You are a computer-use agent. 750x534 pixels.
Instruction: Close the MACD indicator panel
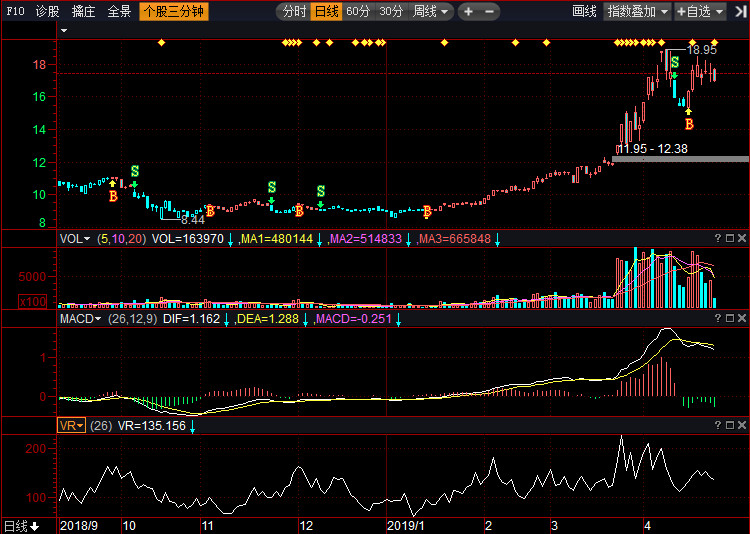tap(742, 318)
